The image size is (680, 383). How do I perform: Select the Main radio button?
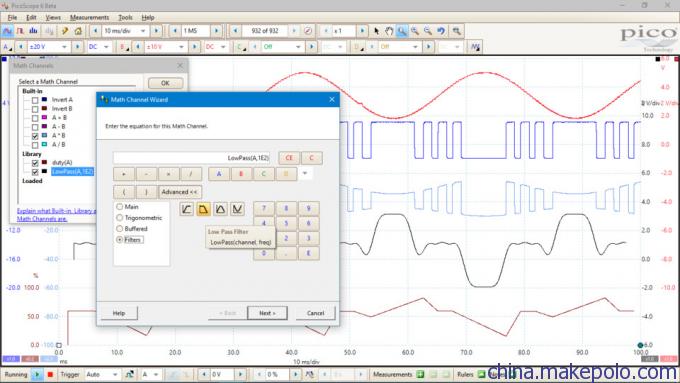120,207
